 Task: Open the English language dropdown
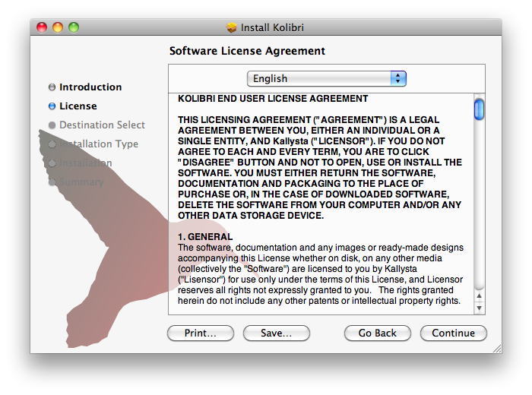(326, 78)
